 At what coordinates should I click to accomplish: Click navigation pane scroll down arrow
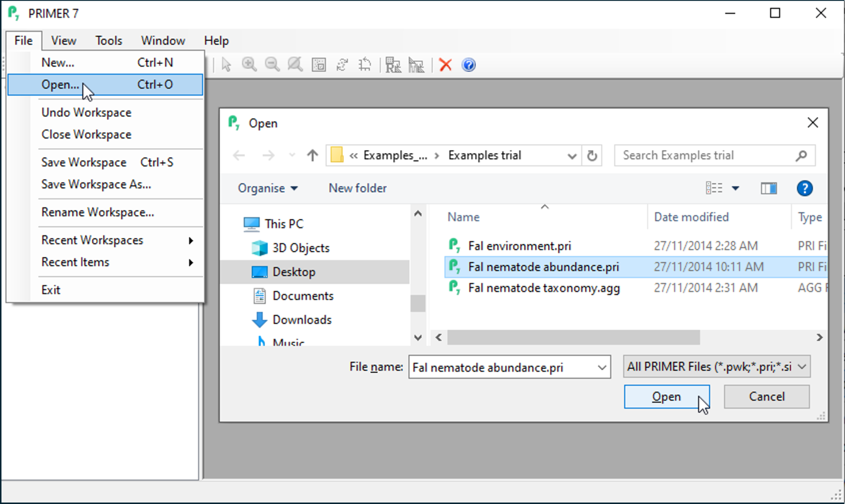click(x=417, y=338)
